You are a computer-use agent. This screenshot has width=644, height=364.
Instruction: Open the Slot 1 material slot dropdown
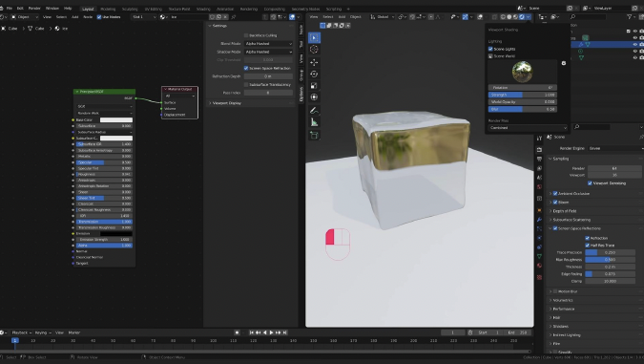coord(144,17)
